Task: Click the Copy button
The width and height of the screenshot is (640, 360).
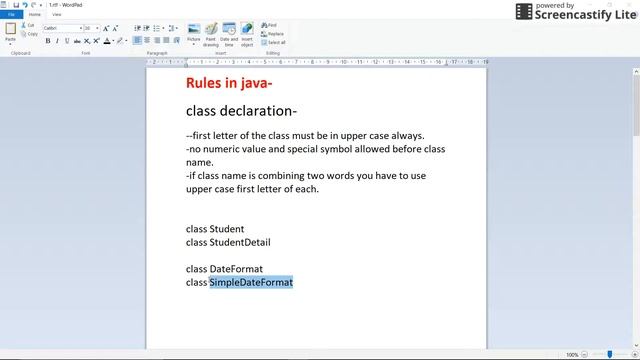Action: tap(29, 34)
